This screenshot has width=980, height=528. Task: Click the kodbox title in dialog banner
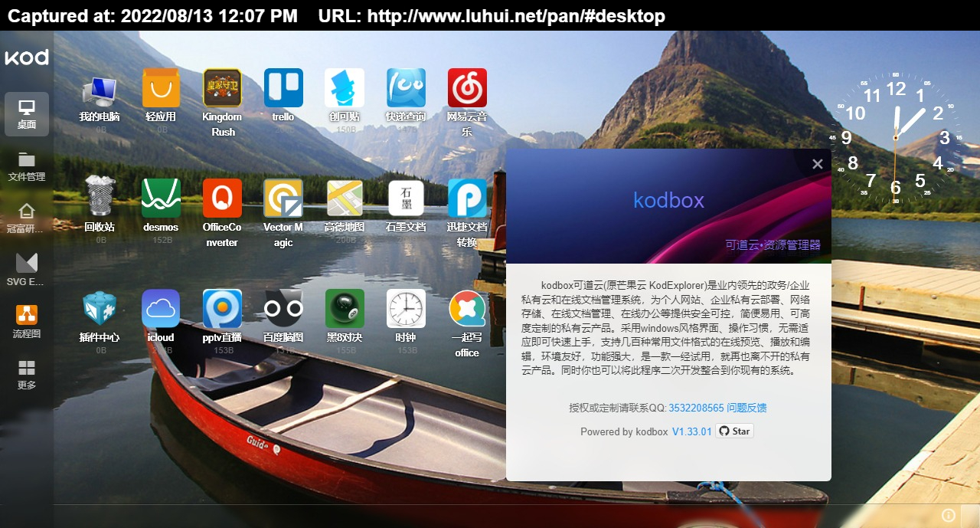pos(668,201)
